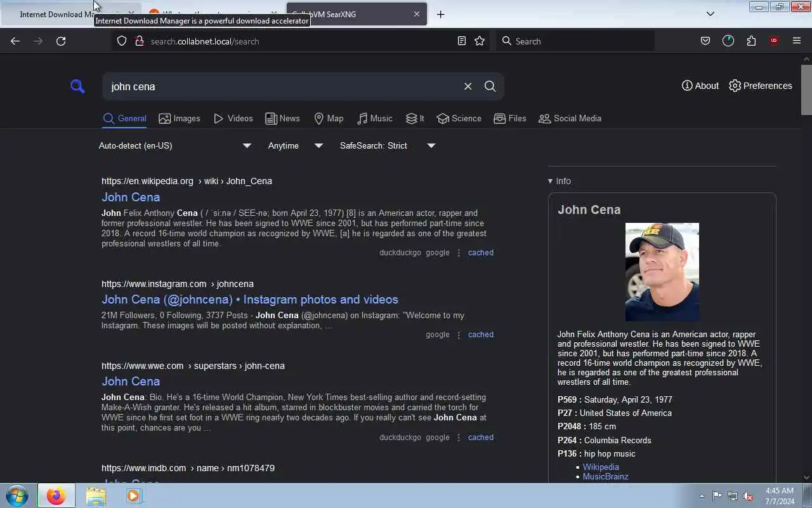Screen dimensions: 812x508
Task: Open the wwe.com John Cena result title
Action: point(131,381)
